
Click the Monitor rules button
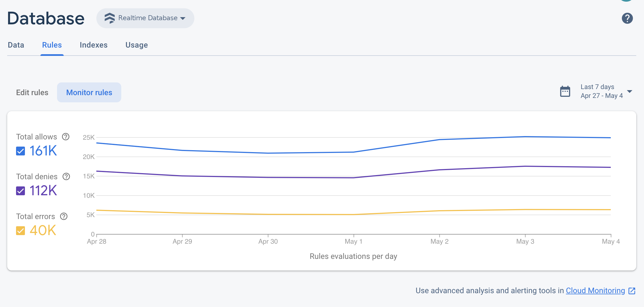point(89,92)
